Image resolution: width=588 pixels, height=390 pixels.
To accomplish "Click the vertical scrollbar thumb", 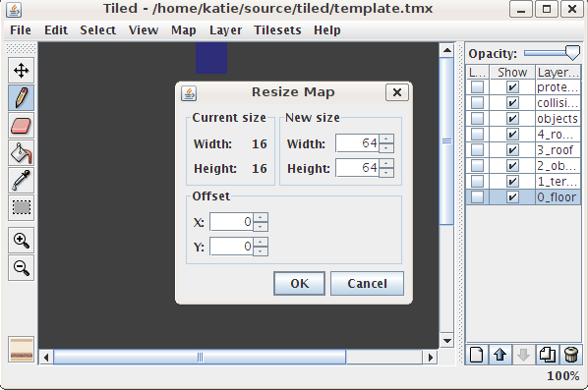I will click(446, 140).
